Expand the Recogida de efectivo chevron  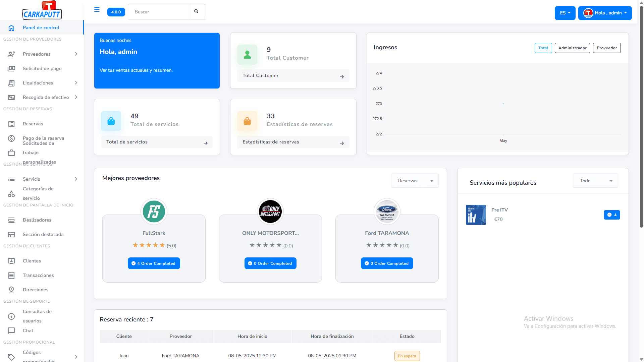(x=76, y=97)
